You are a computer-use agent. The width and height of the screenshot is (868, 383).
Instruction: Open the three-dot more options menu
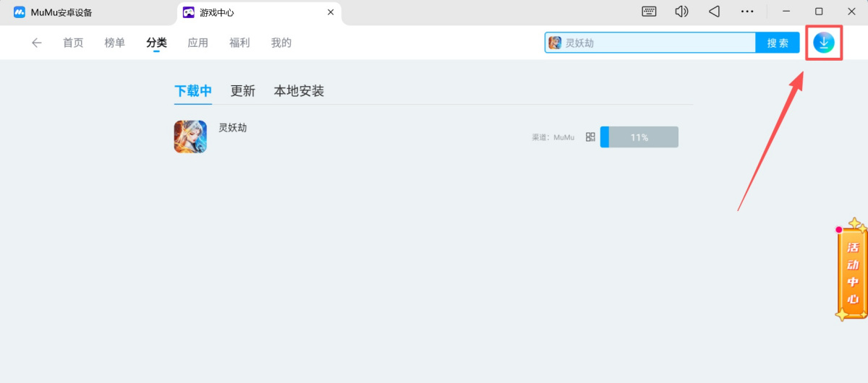tap(747, 12)
